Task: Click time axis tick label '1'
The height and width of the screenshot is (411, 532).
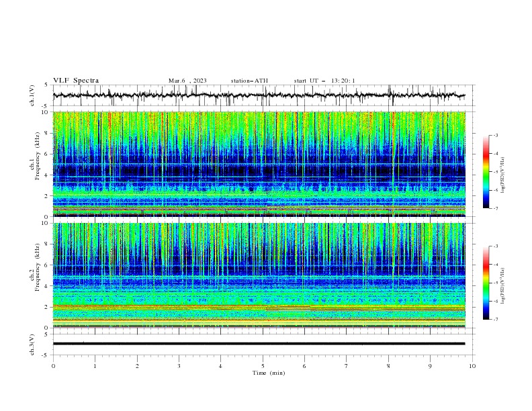Action: click(95, 366)
